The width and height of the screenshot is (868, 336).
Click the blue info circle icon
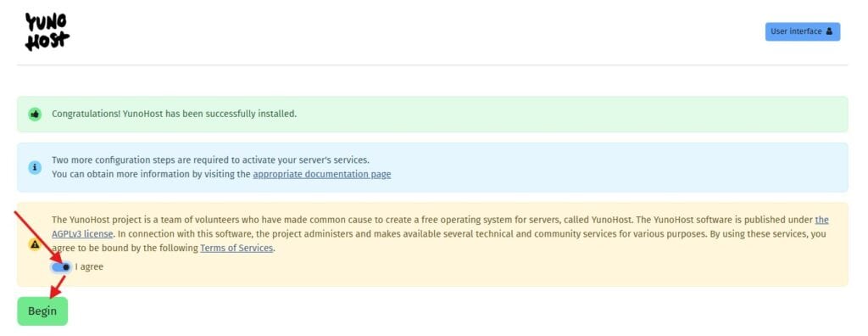(35, 167)
